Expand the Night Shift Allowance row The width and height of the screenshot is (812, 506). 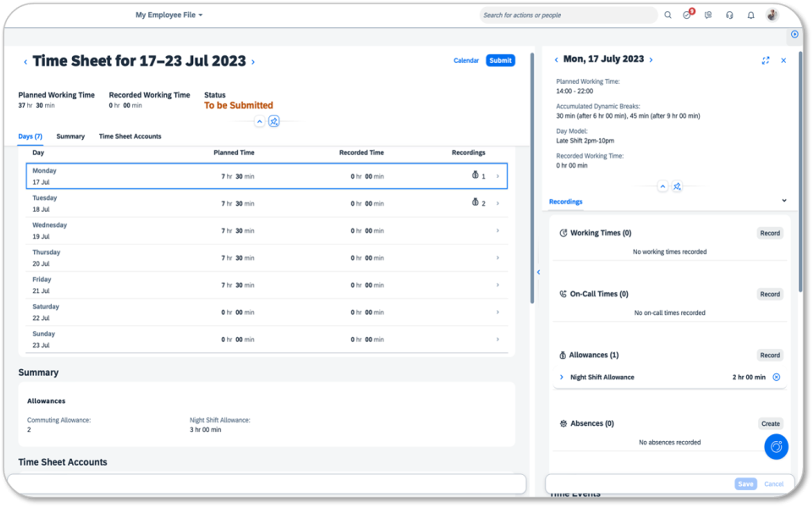(x=562, y=377)
